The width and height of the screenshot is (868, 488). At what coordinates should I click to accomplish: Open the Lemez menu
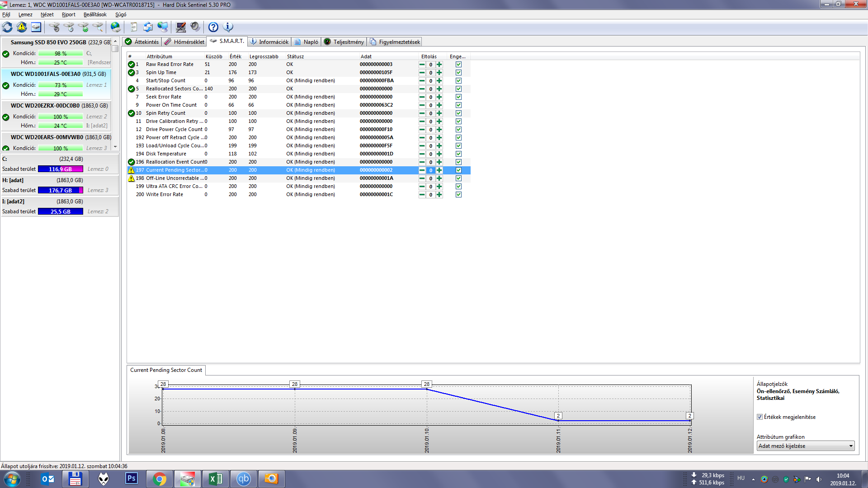[x=25, y=14]
